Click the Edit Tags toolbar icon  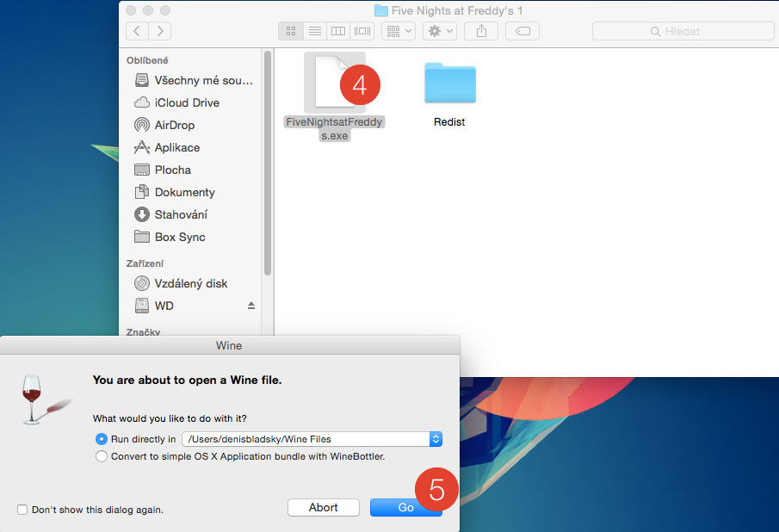(x=522, y=31)
